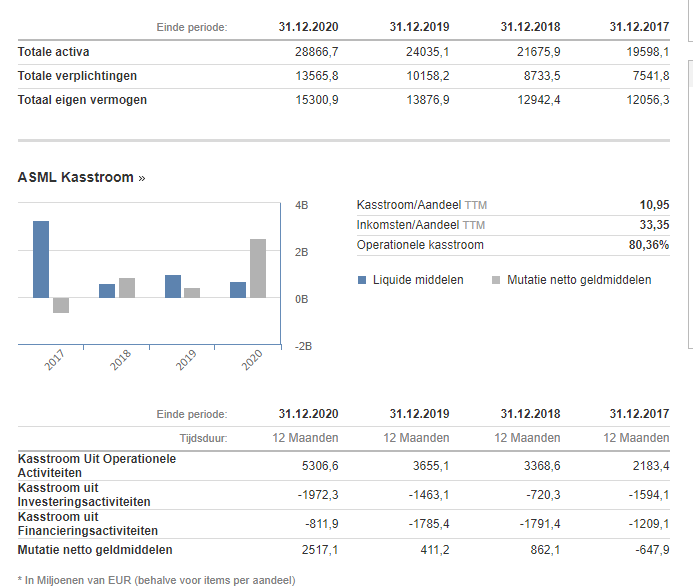Click the value 21675,9 in 2018 column
The image size is (693, 586).
click(539, 52)
